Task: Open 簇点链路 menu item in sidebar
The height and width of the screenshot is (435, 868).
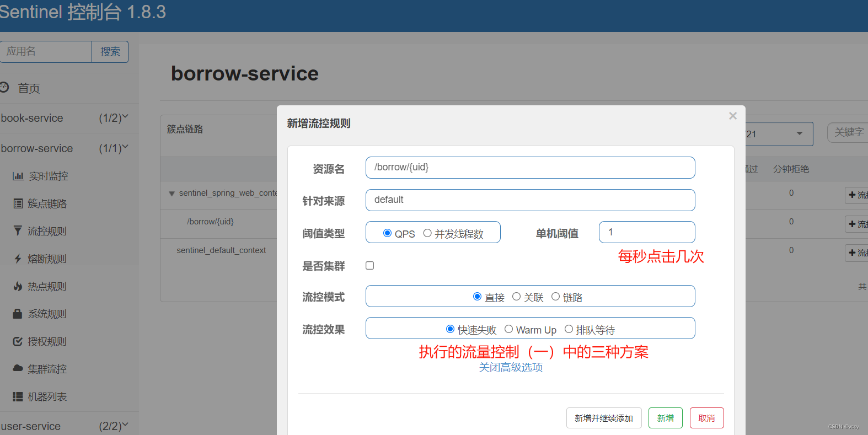Action: (47, 204)
